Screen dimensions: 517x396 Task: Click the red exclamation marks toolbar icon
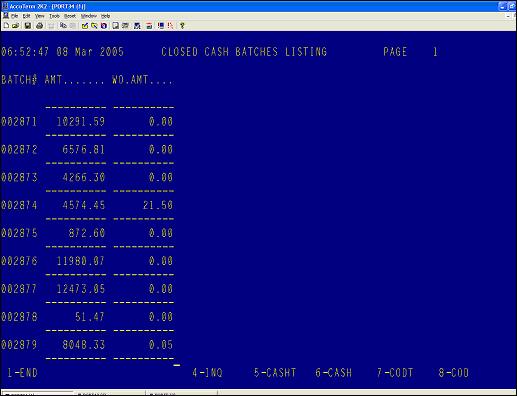tap(171, 26)
